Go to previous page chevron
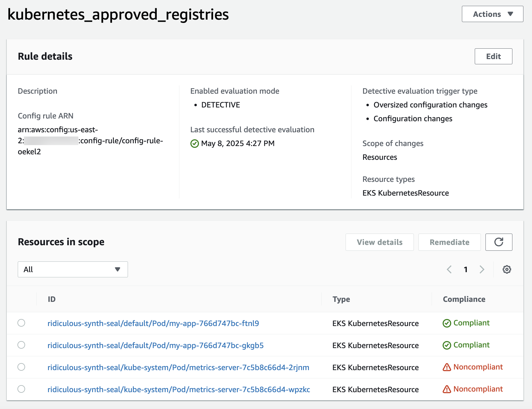The width and height of the screenshot is (532, 409). [x=449, y=269]
